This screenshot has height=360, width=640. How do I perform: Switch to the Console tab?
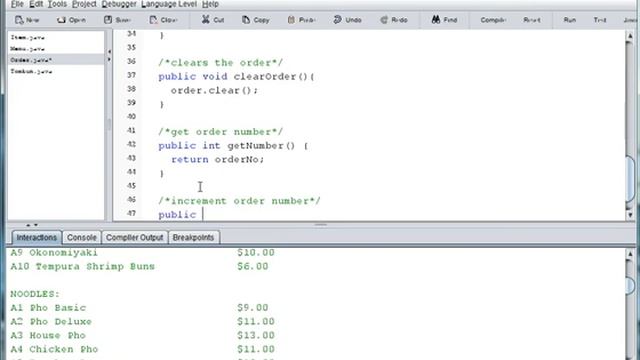click(x=82, y=238)
